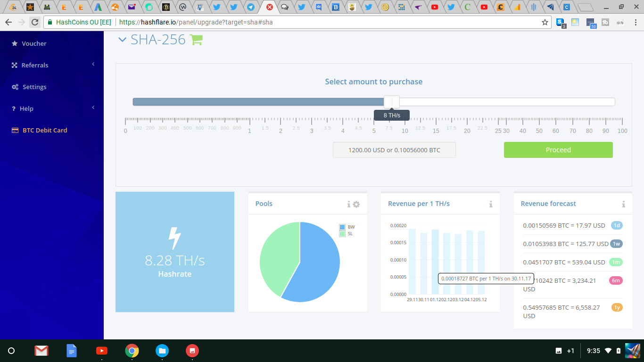Click the extension with the 50 badge
This screenshot has height=362, width=644.
(591, 22)
